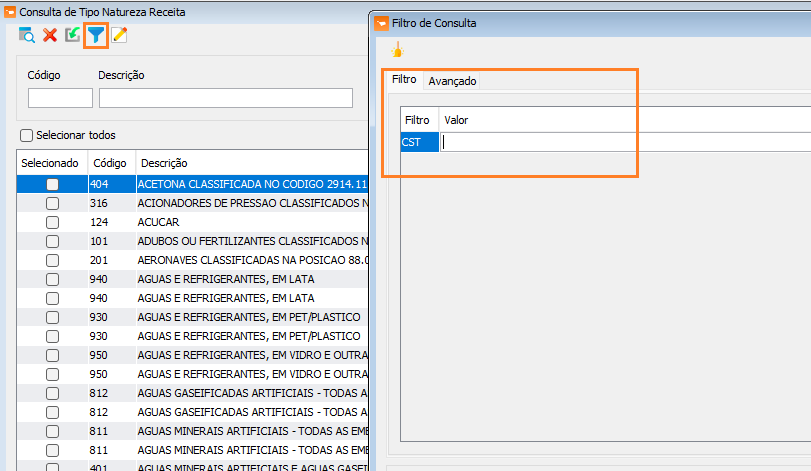Select checkbox for code 316 ACIONADORES row
Viewport: 811px width, 471px height.
point(52,203)
